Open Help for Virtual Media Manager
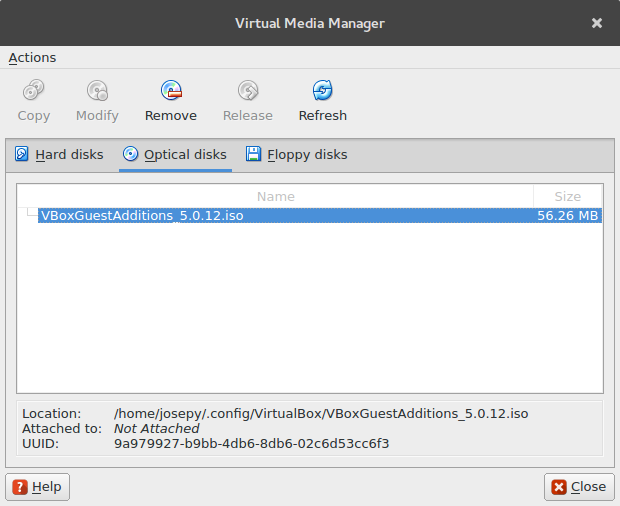This screenshot has height=506, width=620. pyautogui.click(x=38, y=487)
